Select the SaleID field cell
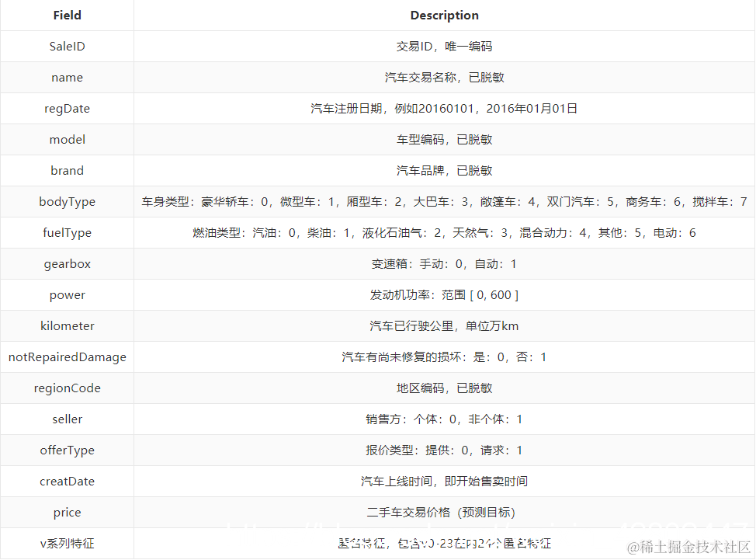The image size is (756, 560). click(x=67, y=47)
